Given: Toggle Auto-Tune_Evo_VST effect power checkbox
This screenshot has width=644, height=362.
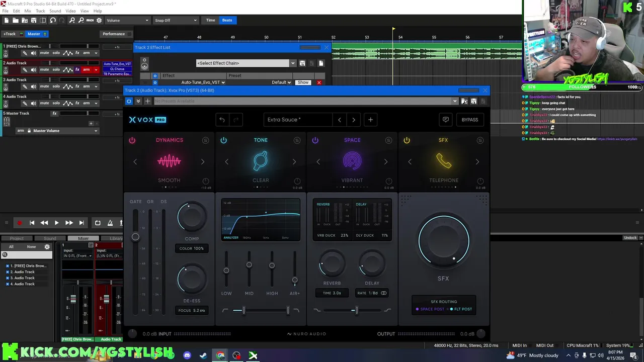Looking at the screenshot, I should (x=155, y=82).
